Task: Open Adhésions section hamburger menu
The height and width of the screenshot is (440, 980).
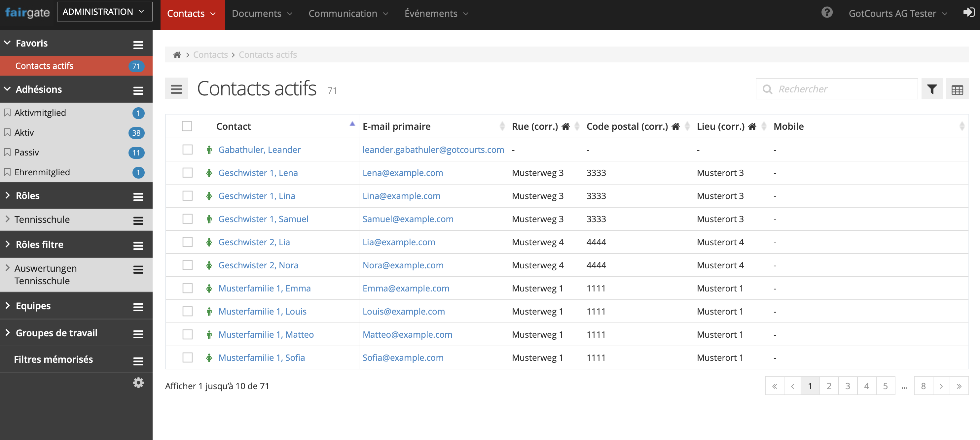Action: (x=138, y=90)
